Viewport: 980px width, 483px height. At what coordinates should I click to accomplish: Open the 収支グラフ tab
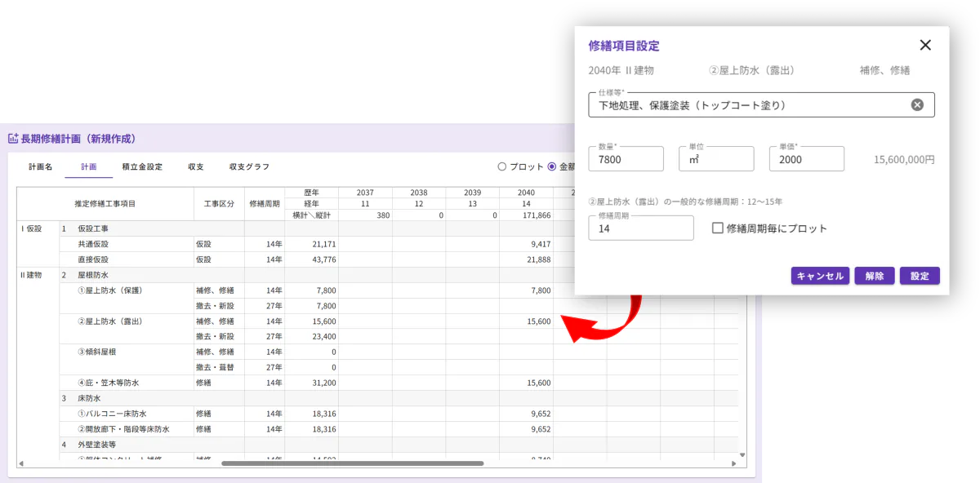click(249, 166)
